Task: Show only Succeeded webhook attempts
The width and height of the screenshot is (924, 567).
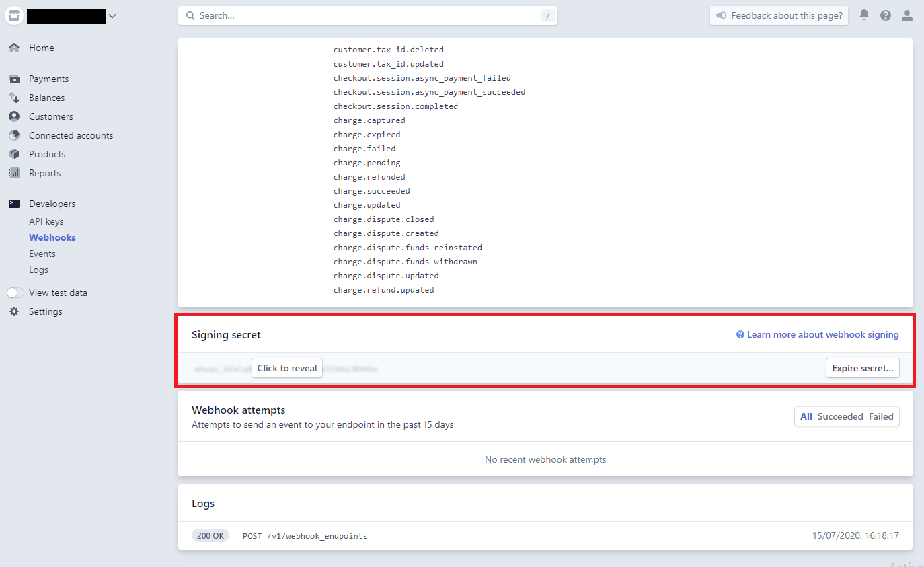Action: (840, 416)
